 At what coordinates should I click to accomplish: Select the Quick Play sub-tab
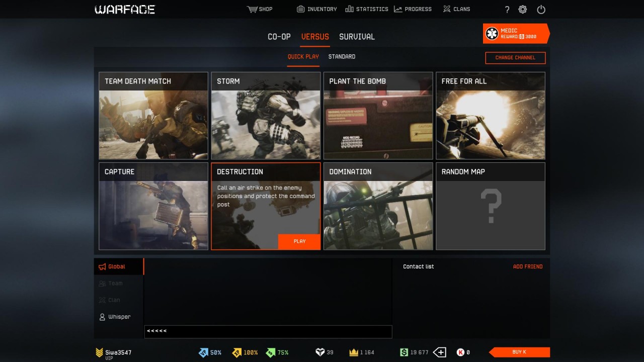tap(303, 57)
